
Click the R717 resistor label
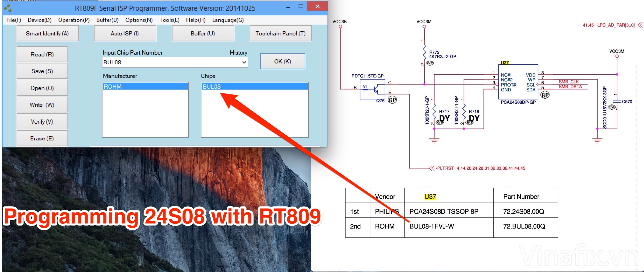click(444, 112)
